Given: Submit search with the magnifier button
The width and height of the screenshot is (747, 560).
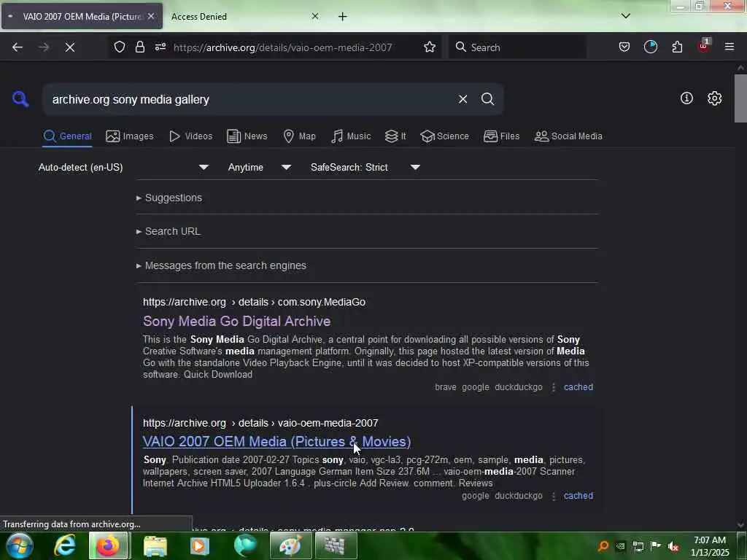Looking at the screenshot, I should 487,99.
